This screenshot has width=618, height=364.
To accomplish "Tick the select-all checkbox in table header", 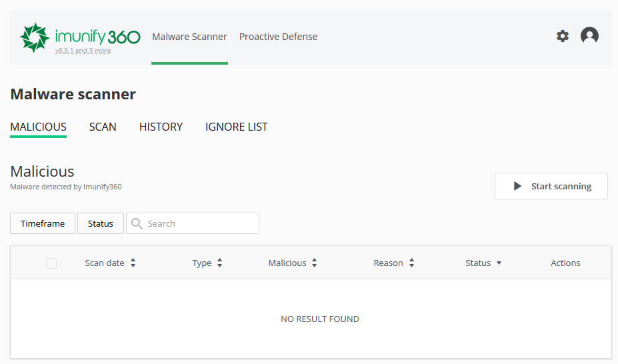I will tap(51, 263).
